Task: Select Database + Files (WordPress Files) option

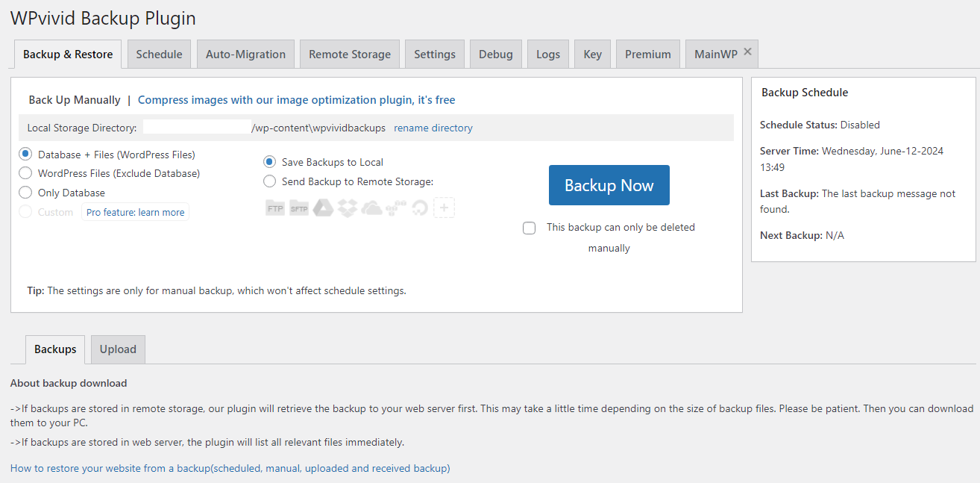Action: point(25,154)
